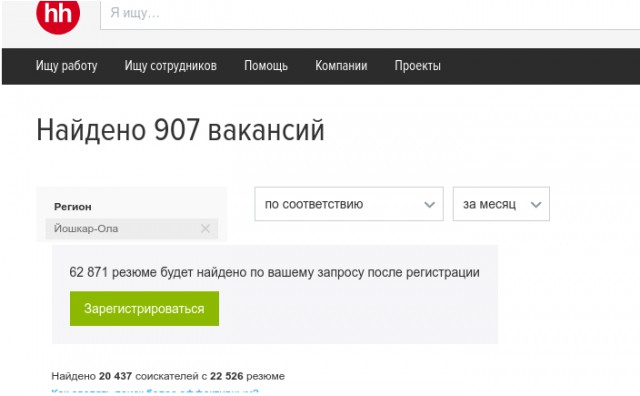Open the 'Помощь' menu item
Screen dimensions: 640x396
click(266, 66)
